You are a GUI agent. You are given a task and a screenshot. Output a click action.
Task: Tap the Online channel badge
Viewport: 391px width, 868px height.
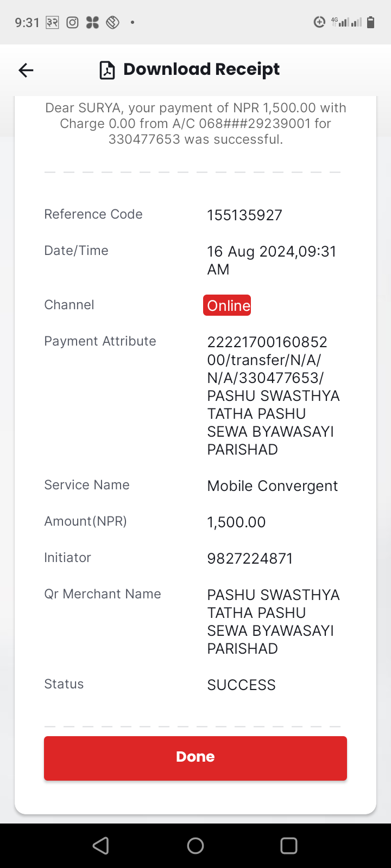point(227,305)
